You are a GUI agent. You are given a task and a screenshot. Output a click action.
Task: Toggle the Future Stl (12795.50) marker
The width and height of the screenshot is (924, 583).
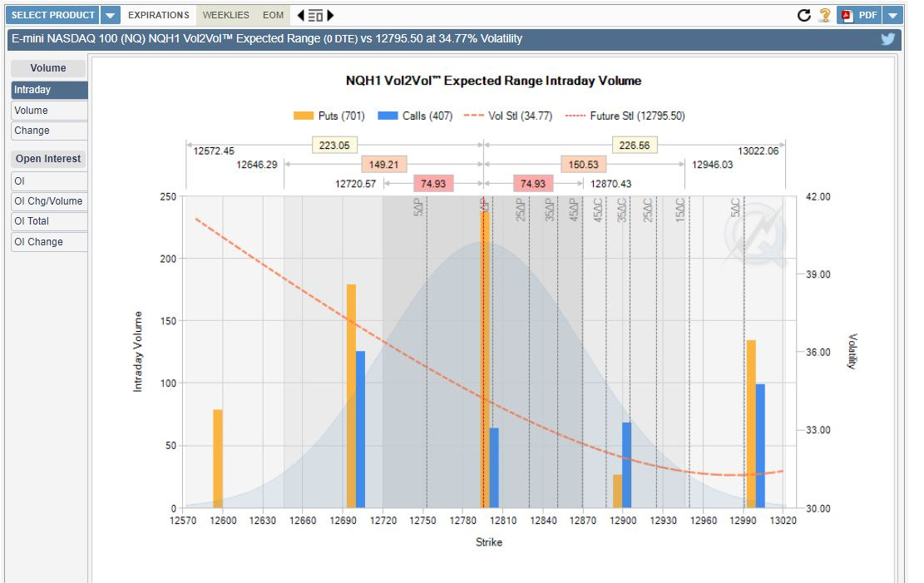628,116
